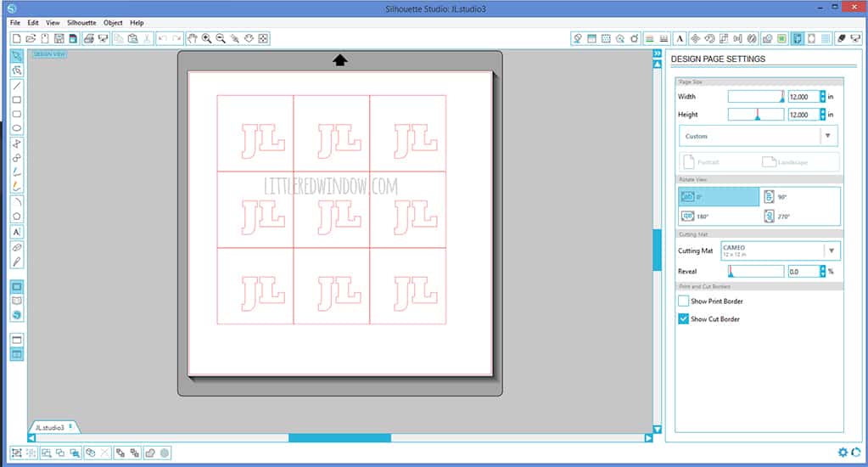Open the Cutting Mat CAMEO dropdown
Image resolution: width=868 pixels, height=467 pixels.
(x=832, y=250)
